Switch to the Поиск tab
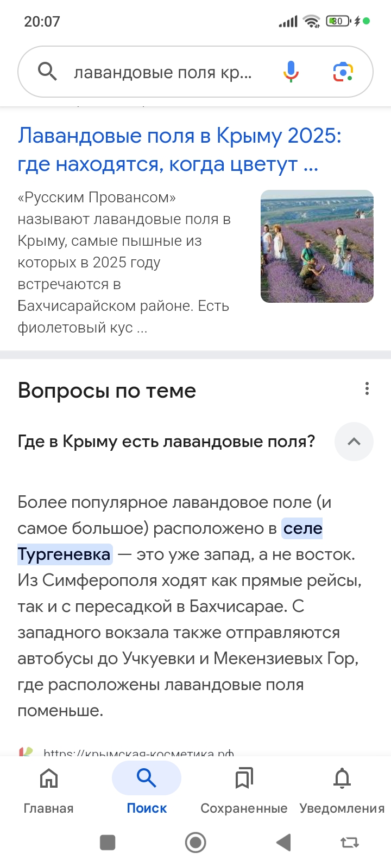This screenshot has height=868, width=391. tap(147, 779)
